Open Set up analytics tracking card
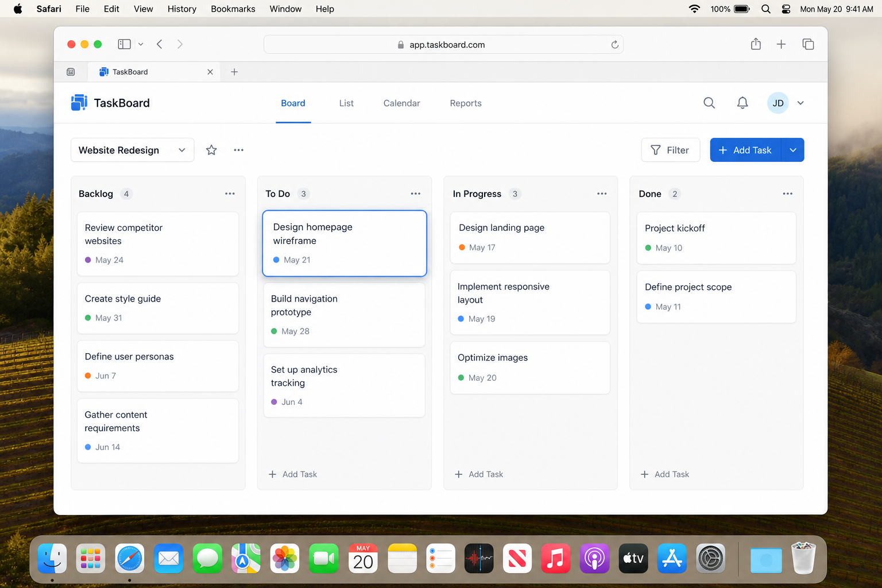The height and width of the screenshot is (588, 882). point(345,386)
